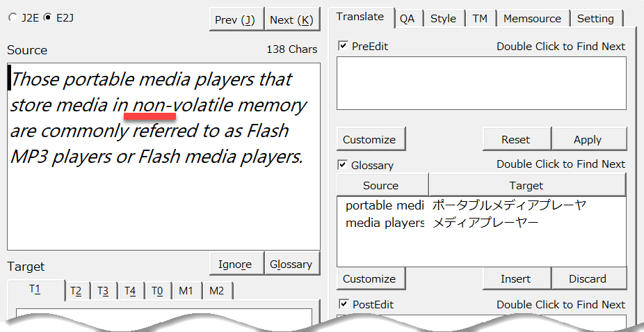
Task: Select the T2 target tab
Action: click(x=76, y=291)
